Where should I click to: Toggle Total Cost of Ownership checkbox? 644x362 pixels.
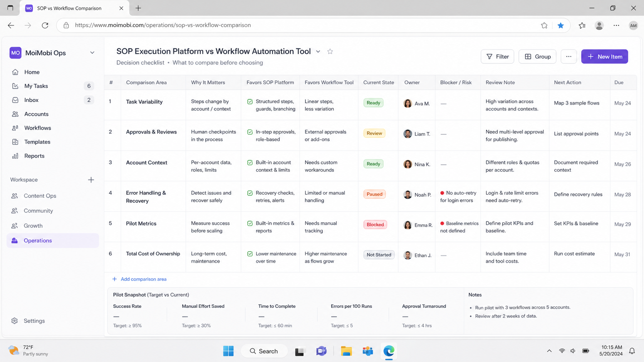250,254
